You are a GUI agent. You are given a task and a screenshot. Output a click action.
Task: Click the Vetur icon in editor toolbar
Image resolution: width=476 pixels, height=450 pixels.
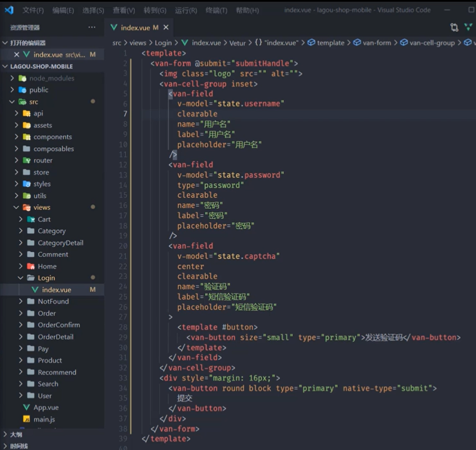tap(469, 27)
